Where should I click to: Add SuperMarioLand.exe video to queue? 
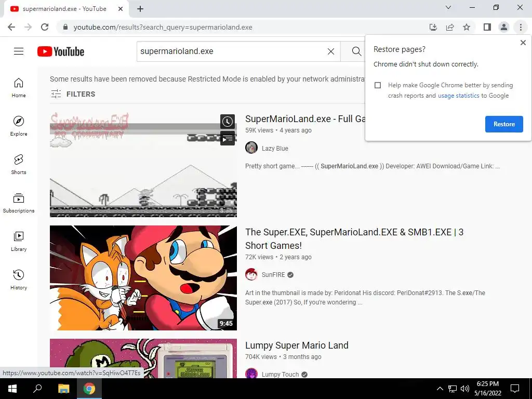point(228,138)
